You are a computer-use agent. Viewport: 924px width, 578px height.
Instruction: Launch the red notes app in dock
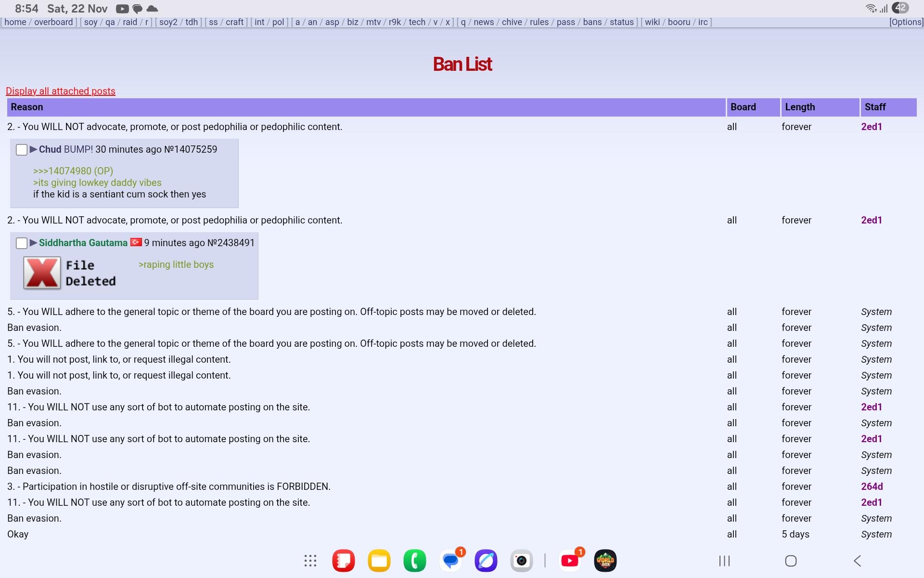(x=343, y=561)
